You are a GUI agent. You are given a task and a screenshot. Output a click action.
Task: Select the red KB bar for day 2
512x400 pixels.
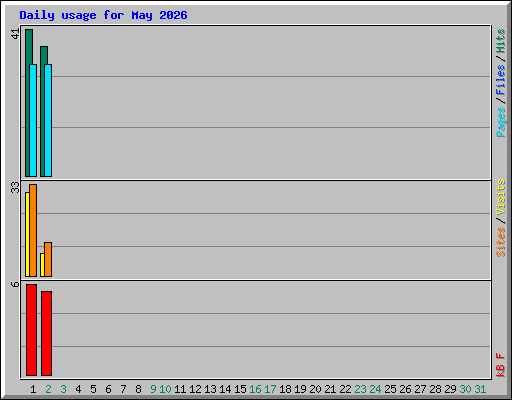tap(46, 333)
